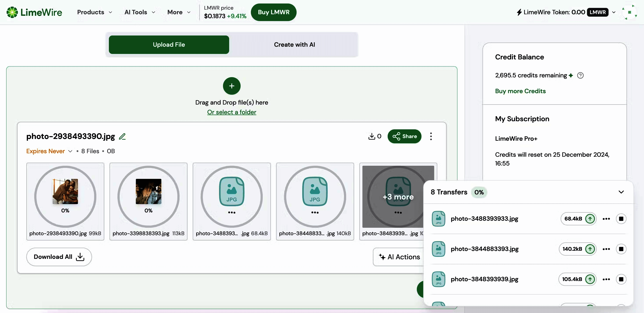Collapse the 8 Transfers panel
644x313 pixels.
(x=621, y=192)
